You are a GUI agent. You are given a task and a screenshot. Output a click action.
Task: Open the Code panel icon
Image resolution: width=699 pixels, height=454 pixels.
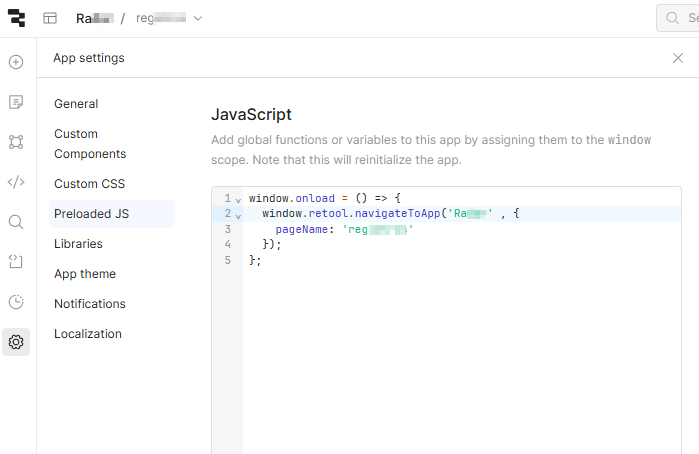tap(16, 182)
